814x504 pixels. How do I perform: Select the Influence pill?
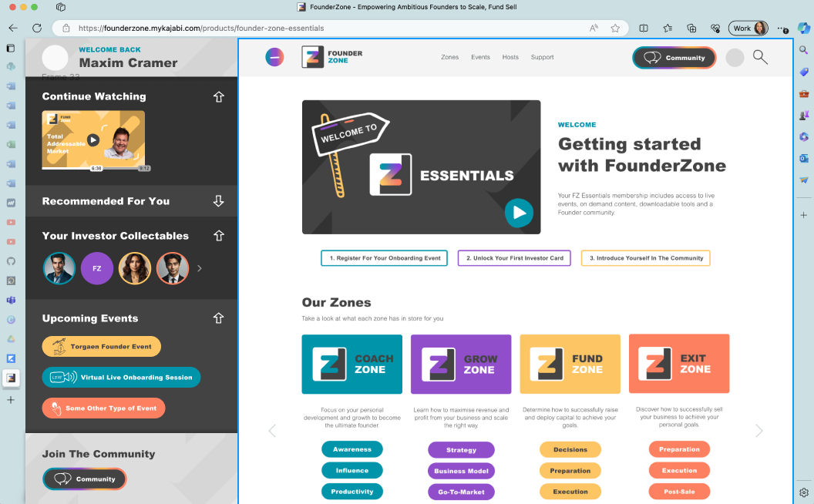coord(352,470)
